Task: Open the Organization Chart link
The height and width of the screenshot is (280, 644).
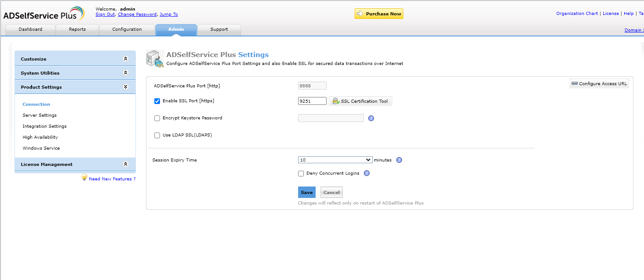Action: [576, 13]
